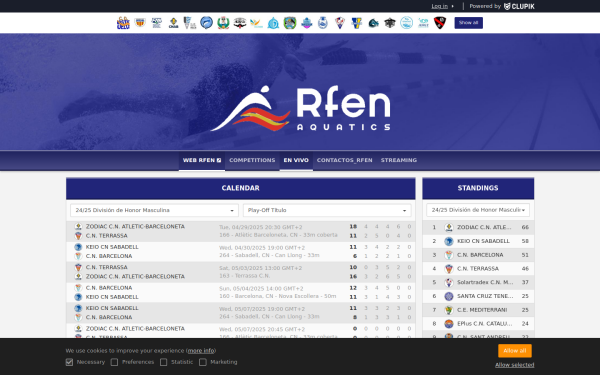The width and height of the screenshot is (600, 375).
Task: Switch to the EN VIVO tab
Action: click(x=296, y=160)
